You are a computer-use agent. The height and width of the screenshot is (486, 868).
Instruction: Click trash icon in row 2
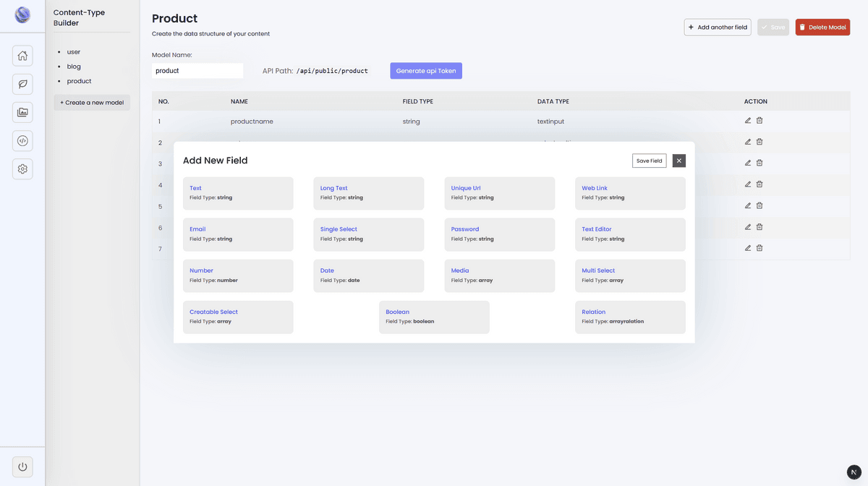[759, 142]
